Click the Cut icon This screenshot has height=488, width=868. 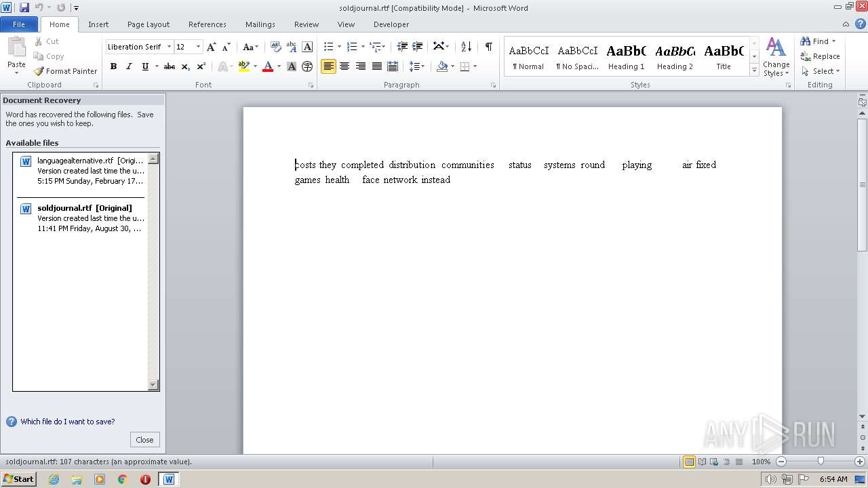(47, 41)
